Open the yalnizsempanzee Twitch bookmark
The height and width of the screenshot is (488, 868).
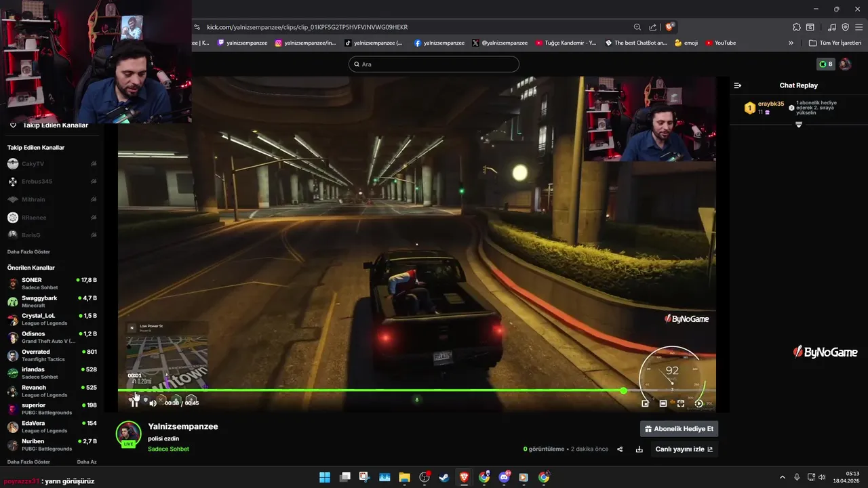pos(243,43)
